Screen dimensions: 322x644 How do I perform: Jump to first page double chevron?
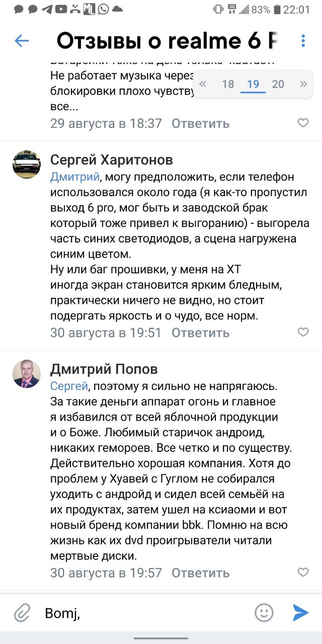(203, 84)
